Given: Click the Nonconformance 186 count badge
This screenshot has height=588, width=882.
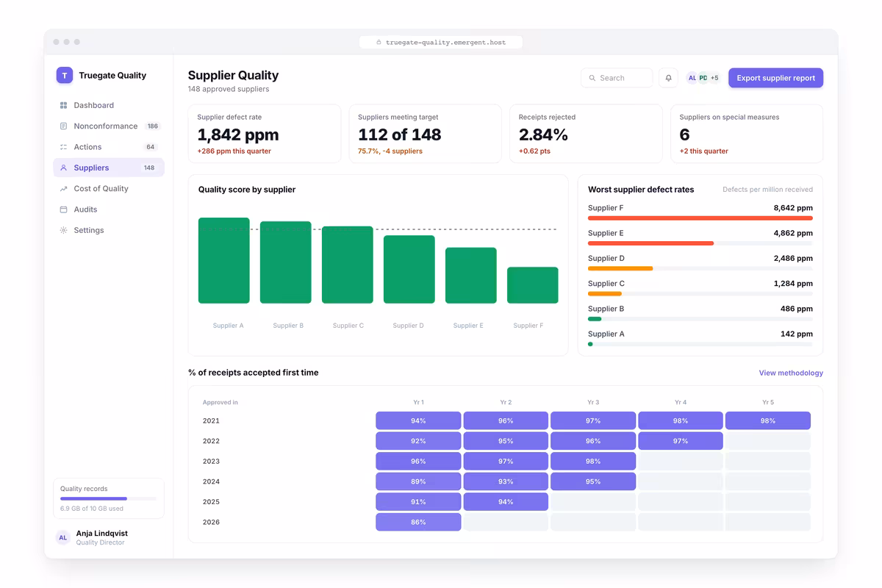Looking at the screenshot, I should point(153,126).
